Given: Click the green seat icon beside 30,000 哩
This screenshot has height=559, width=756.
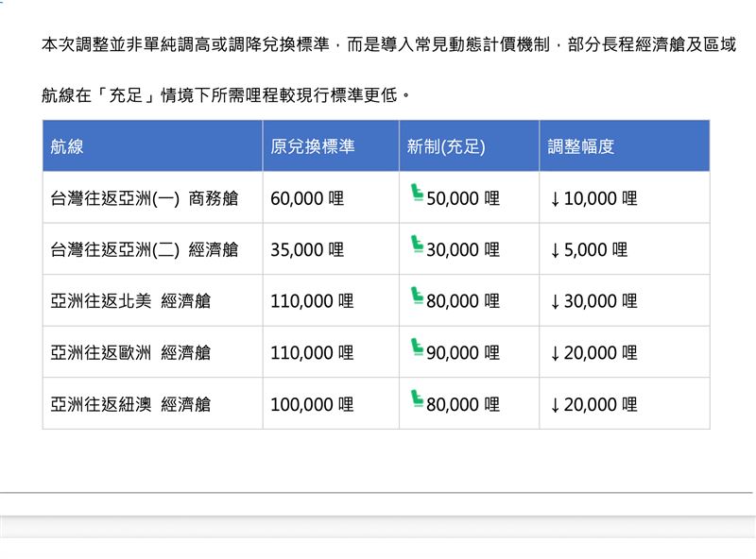Looking at the screenshot, I should 417,245.
